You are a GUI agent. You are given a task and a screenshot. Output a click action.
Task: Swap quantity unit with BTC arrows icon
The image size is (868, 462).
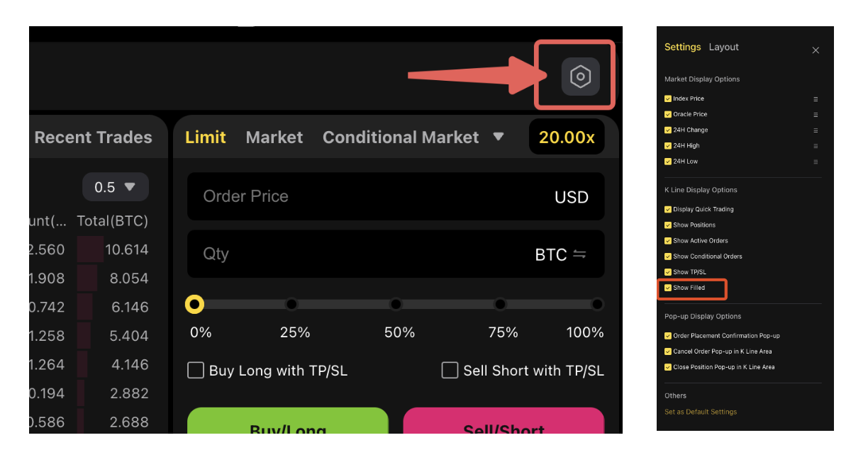579,254
